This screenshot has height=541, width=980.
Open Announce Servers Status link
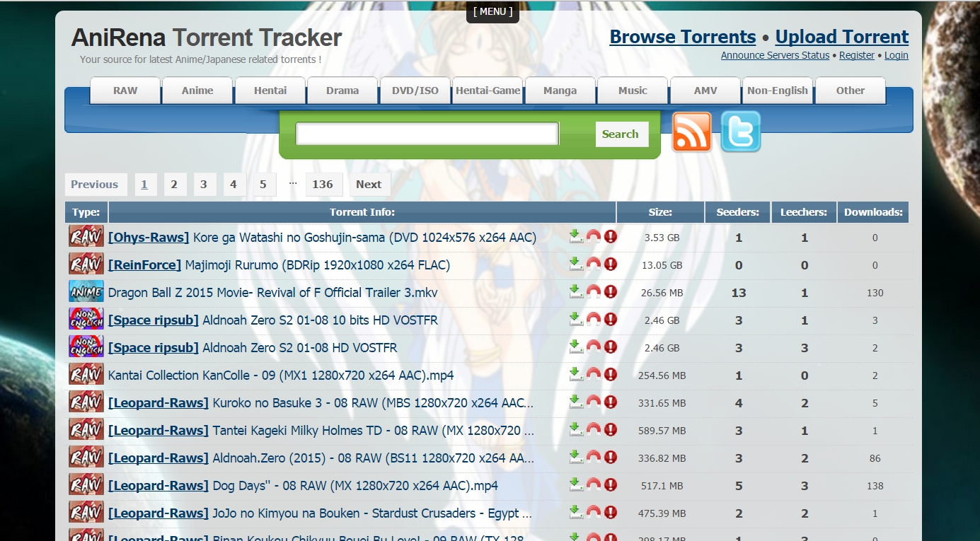click(775, 55)
